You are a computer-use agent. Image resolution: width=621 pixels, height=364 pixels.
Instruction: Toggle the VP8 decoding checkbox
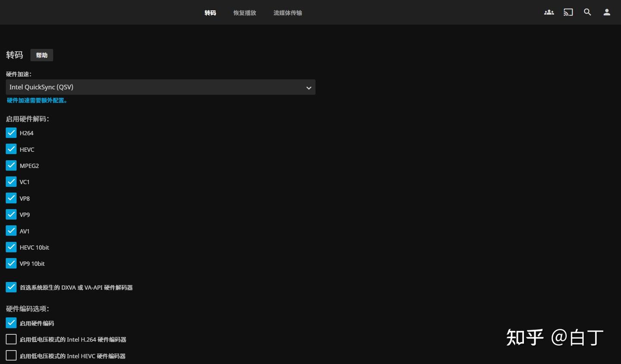click(11, 198)
